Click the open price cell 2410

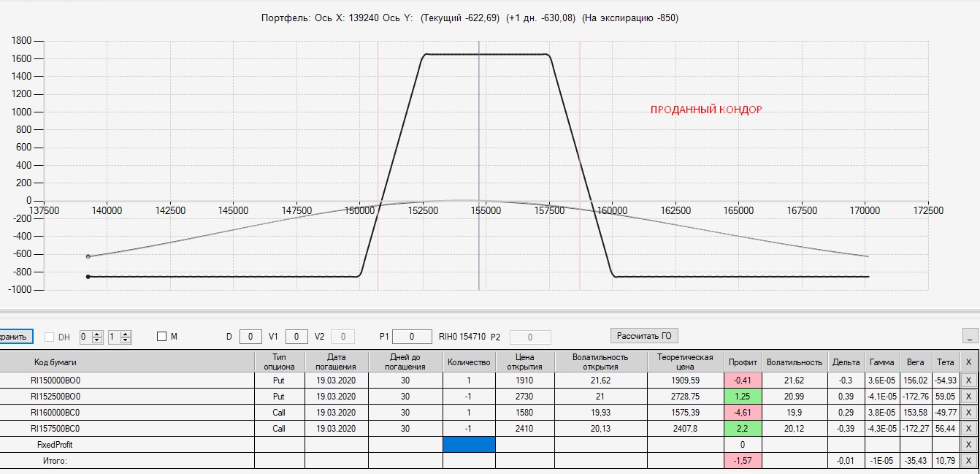click(524, 429)
